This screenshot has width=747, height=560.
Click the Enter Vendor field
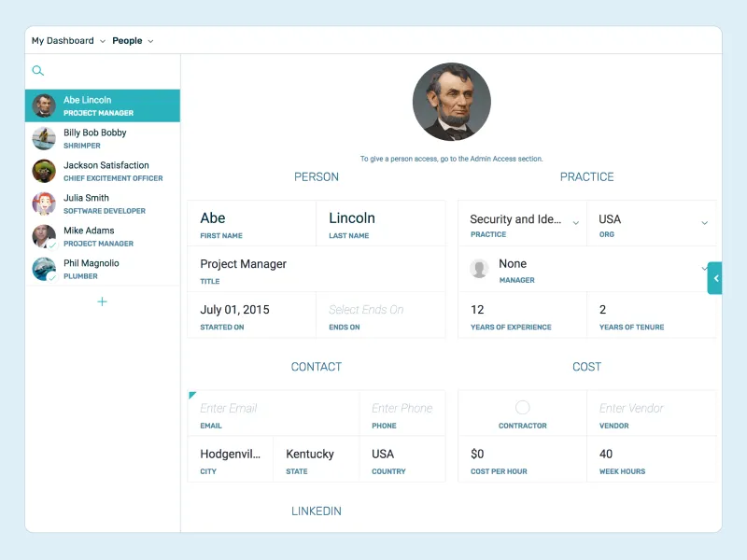click(x=651, y=413)
